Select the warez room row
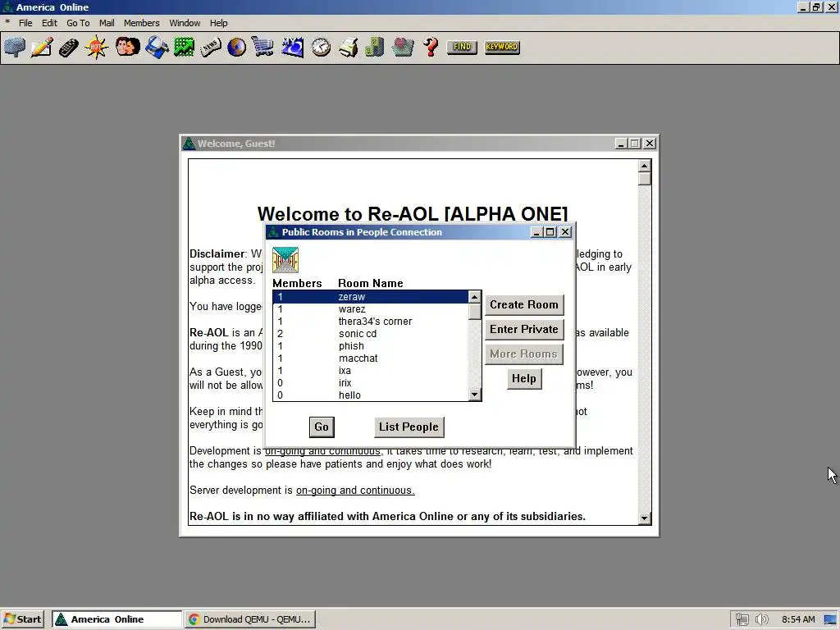Viewport: 840px width, 630px height. point(370,309)
